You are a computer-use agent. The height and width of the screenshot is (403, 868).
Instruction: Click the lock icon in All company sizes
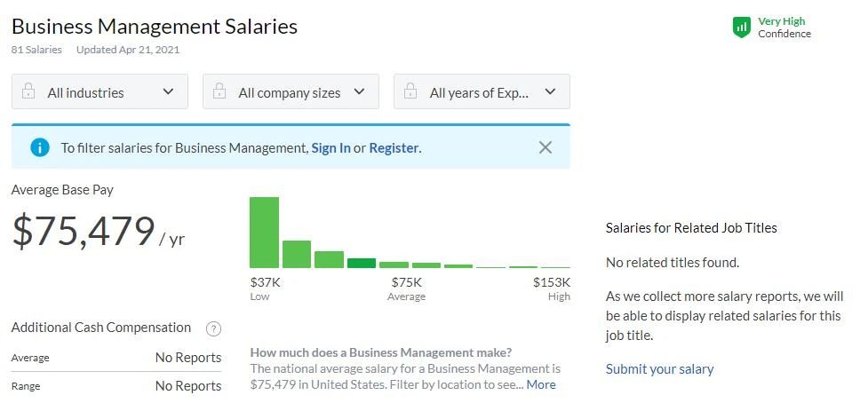click(x=219, y=91)
